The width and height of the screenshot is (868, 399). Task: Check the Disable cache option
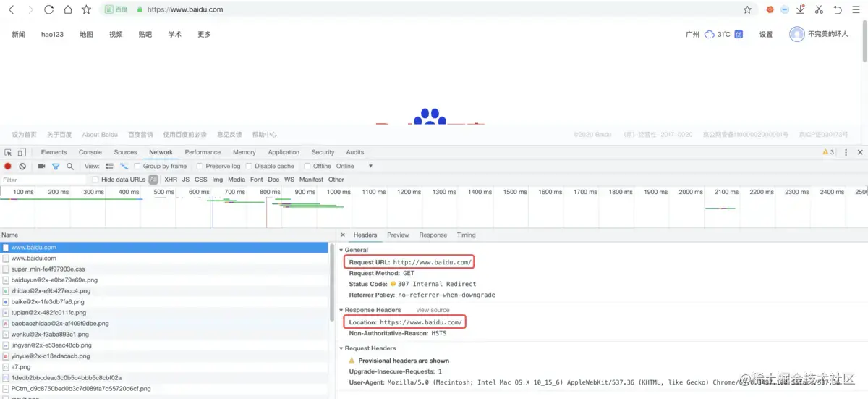coord(249,167)
